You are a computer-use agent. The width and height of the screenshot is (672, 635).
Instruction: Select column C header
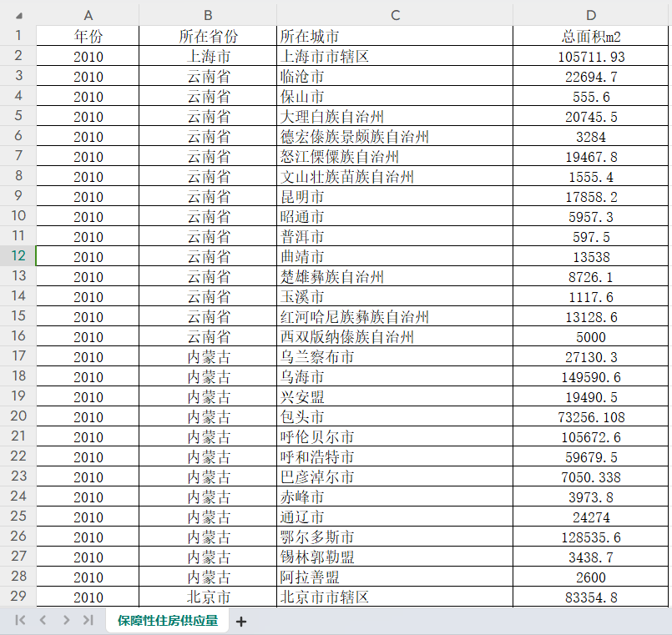[x=395, y=16]
